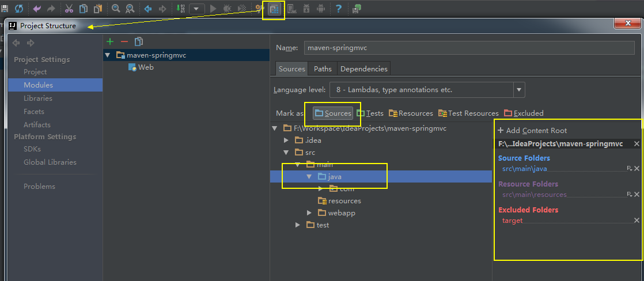Screen dimensions: 644x281
Task: Add a new module with the green plus
Action: (110, 41)
